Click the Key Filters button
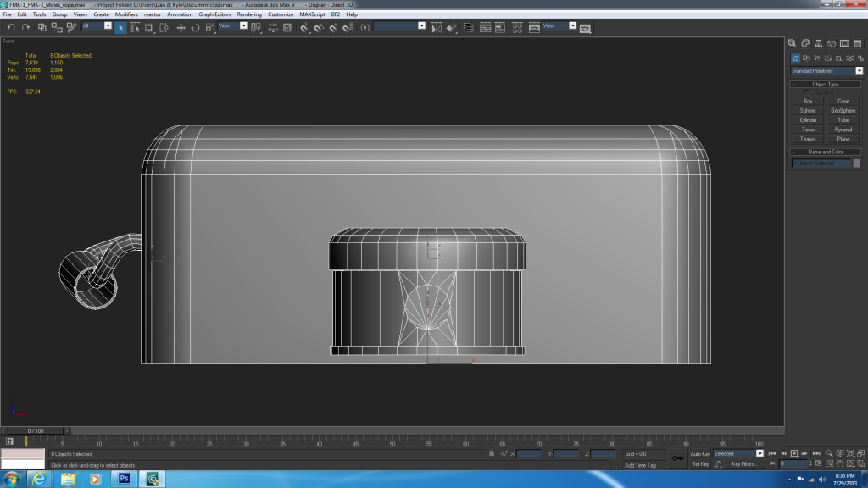 (x=743, y=464)
